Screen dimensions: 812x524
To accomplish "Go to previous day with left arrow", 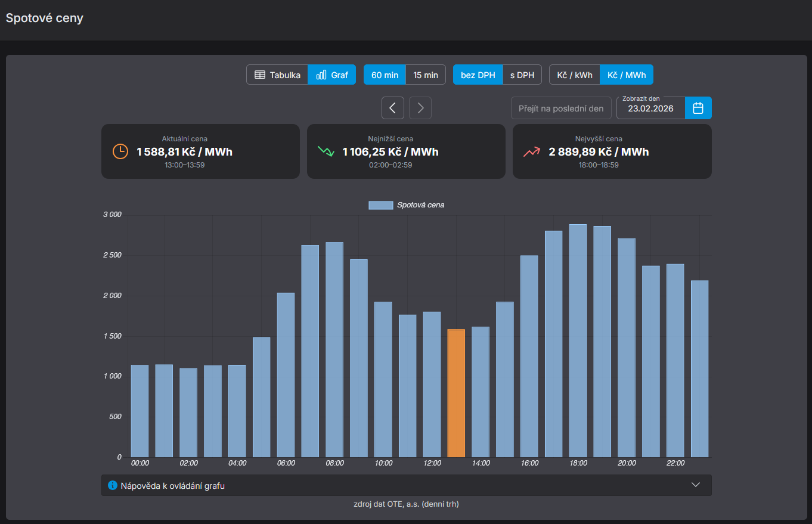I will pyautogui.click(x=393, y=108).
